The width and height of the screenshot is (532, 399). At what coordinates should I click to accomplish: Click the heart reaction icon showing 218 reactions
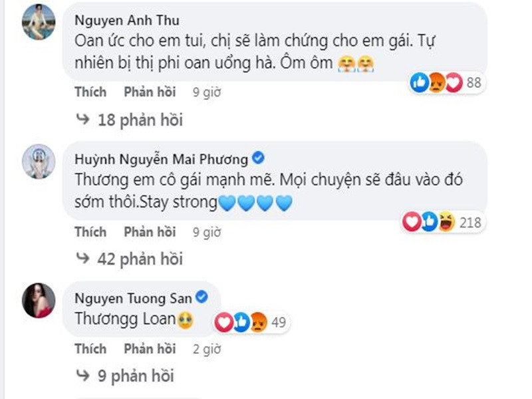412,219
